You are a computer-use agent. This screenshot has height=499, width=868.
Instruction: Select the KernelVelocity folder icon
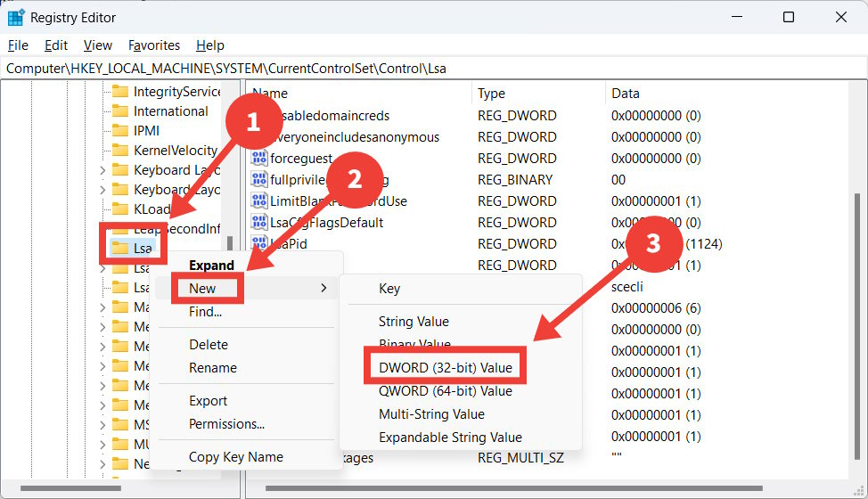tap(120, 151)
